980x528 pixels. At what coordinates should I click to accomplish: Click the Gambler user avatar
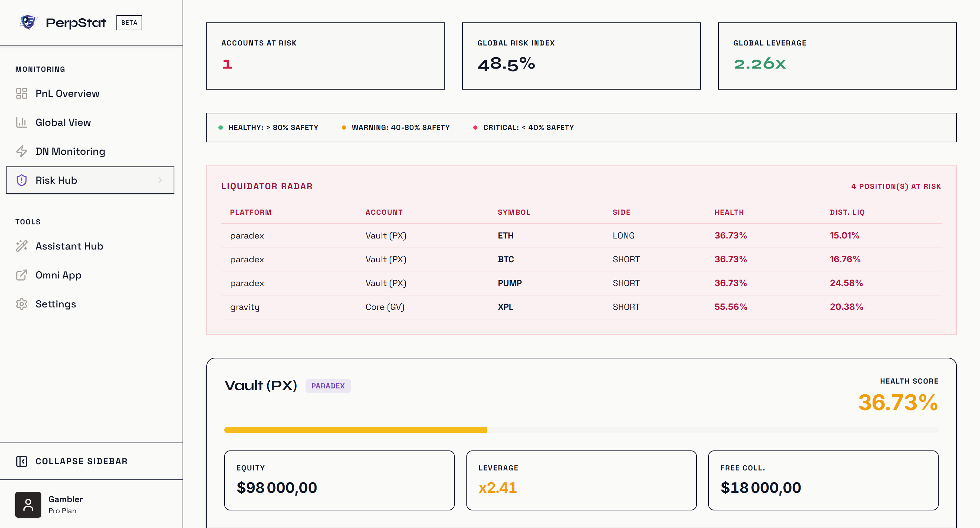click(28, 505)
